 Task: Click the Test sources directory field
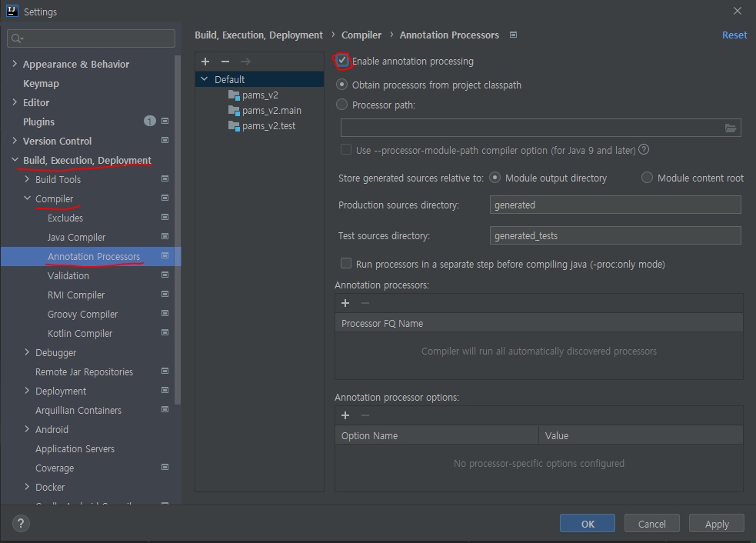pyautogui.click(x=615, y=235)
